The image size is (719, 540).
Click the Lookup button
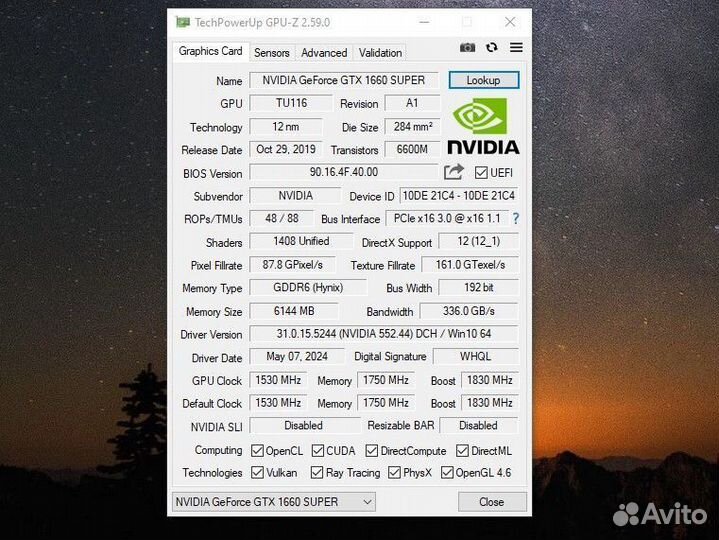point(484,80)
